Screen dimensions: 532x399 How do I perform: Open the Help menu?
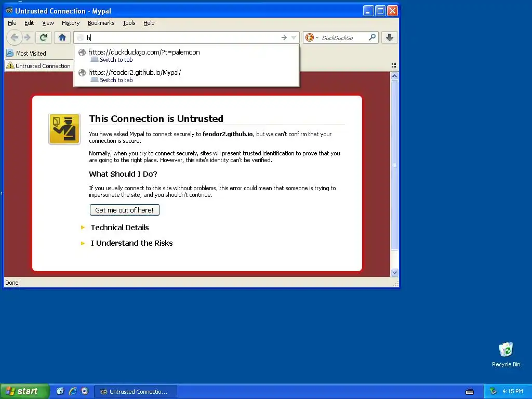pyautogui.click(x=149, y=23)
